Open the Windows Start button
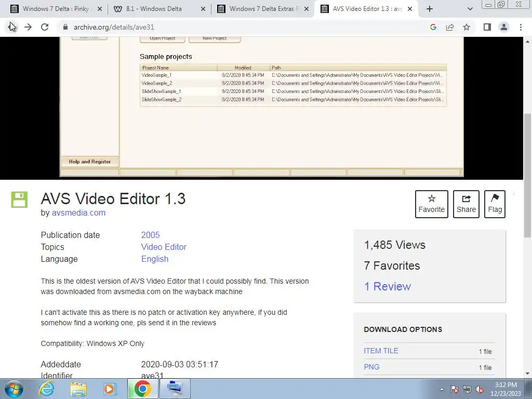 pos(14,389)
